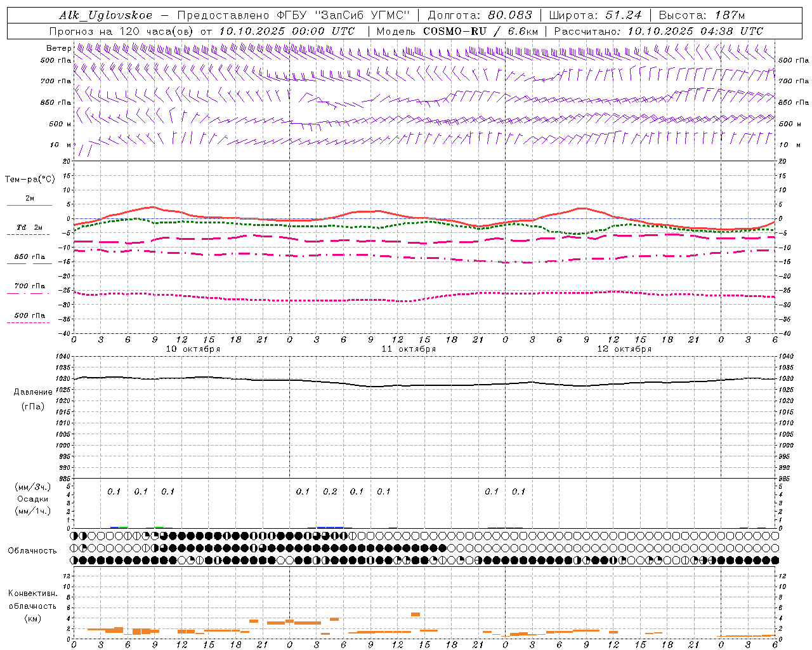The image size is (812, 650).
Task: Click the "(мм/3ч.)" units label
Action: pyautogui.click(x=33, y=487)
